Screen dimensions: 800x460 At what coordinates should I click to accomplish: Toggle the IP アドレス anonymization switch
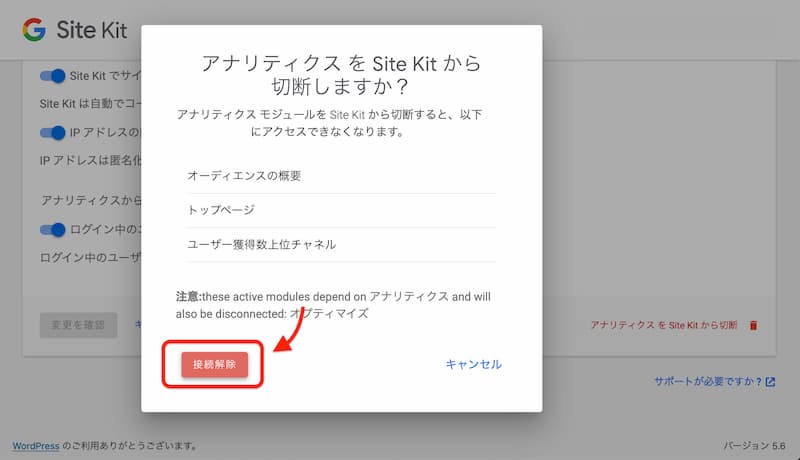click(53, 133)
